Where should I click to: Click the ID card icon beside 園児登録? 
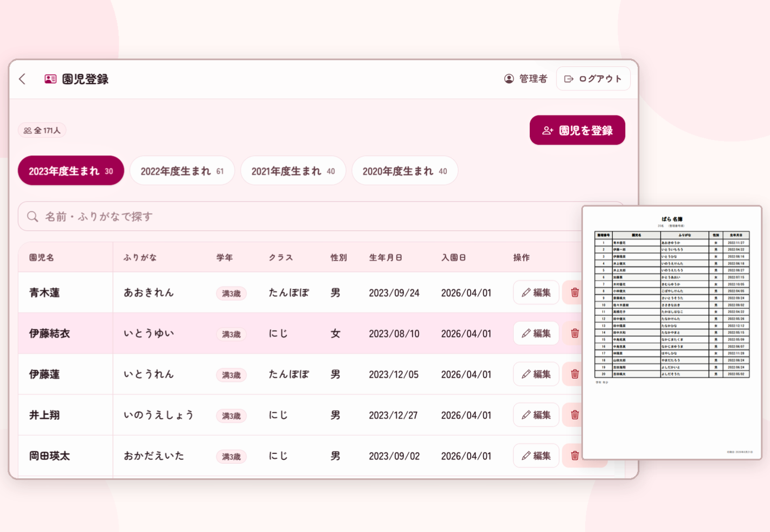point(50,79)
